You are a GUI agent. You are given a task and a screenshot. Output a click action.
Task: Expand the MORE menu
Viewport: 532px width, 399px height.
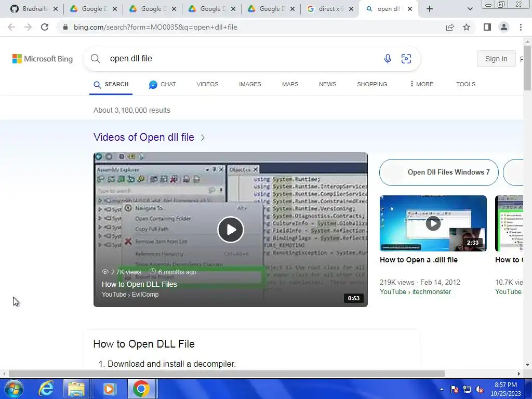point(421,84)
